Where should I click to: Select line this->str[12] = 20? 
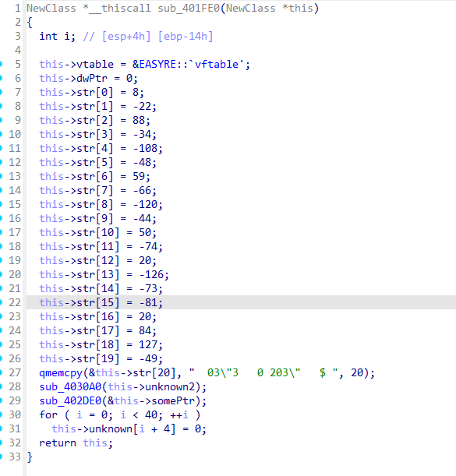[x=97, y=260]
